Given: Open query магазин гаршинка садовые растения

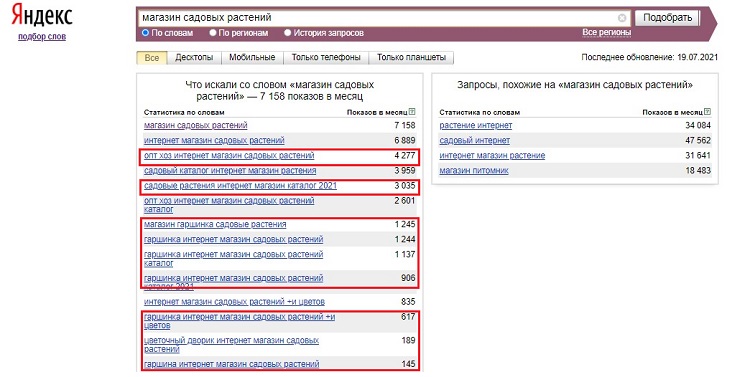Looking at the screenshot, I should (x=215, y=224).
